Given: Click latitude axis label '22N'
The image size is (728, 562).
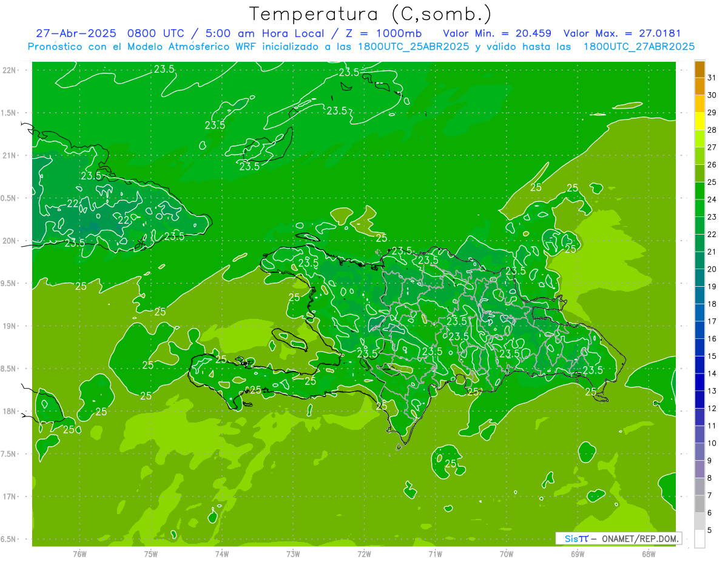Looking at the screenshot, I should [x=9, y=70].
